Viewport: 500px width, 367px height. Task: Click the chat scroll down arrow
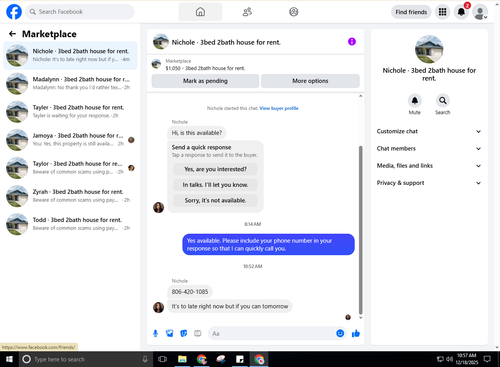coord(360,318)
